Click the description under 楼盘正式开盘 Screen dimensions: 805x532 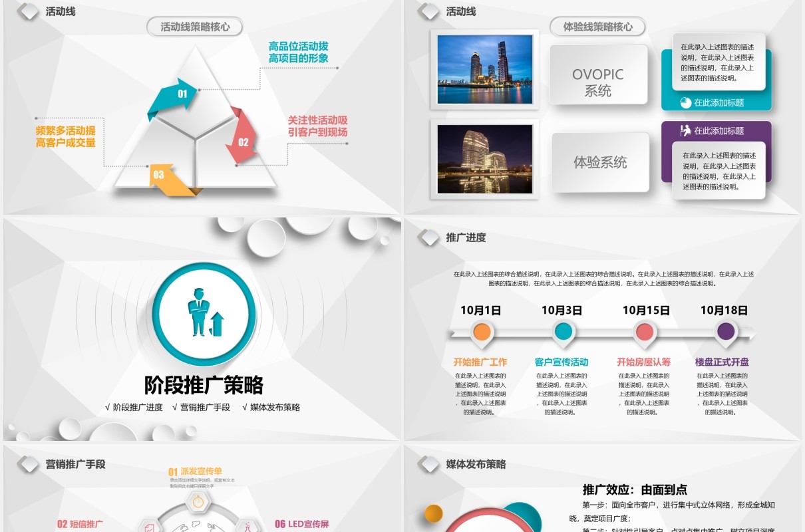[722, 394]
